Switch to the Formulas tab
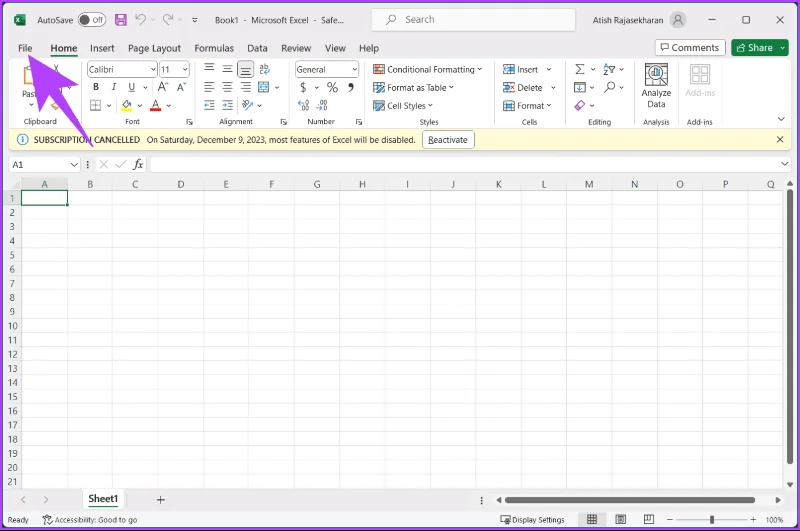The width and height of the screenshot is (800, 531). [214, 48]
